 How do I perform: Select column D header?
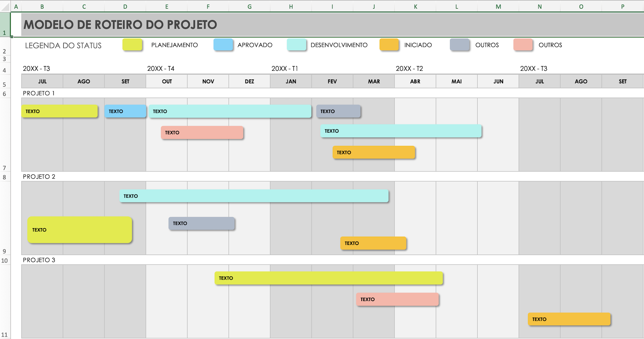pos(125,6)
